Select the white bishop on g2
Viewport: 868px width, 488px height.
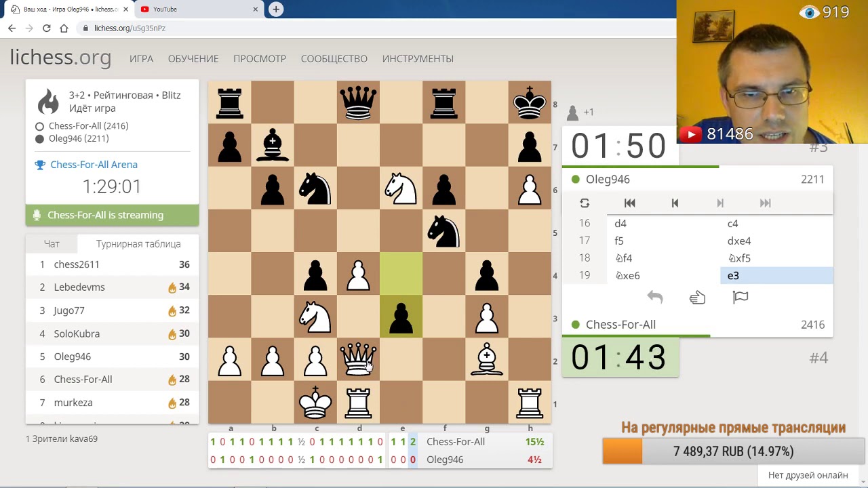pos(487,359)
